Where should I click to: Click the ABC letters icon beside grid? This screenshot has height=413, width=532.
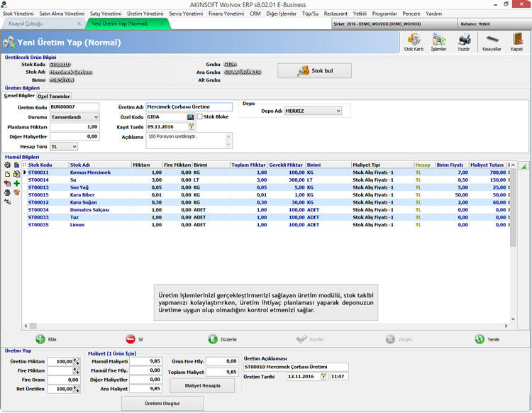click(x=7, y=202)
